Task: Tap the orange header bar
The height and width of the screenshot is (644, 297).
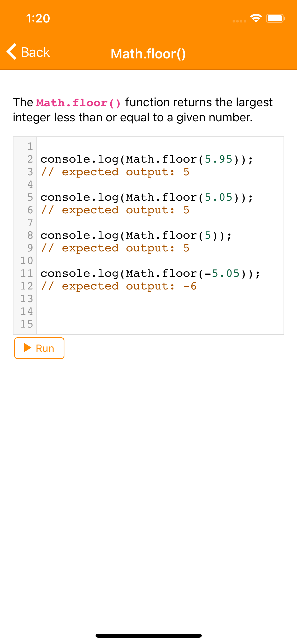Action: pos(148,34)
